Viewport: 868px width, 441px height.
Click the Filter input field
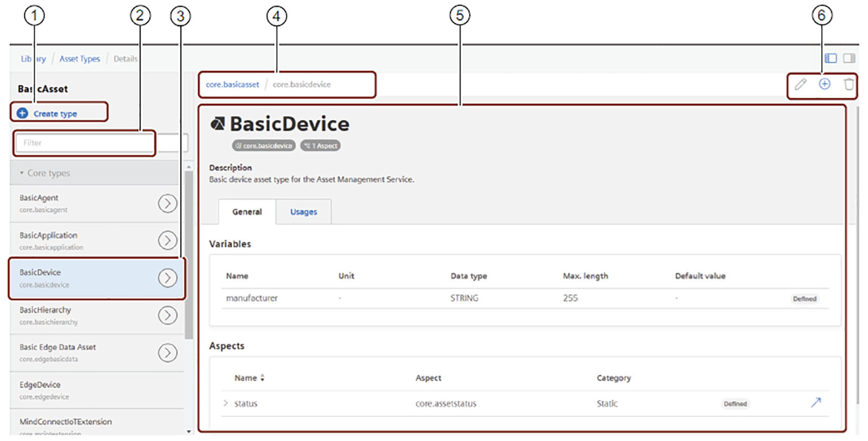pyautogui.click(x=101, y=143)
